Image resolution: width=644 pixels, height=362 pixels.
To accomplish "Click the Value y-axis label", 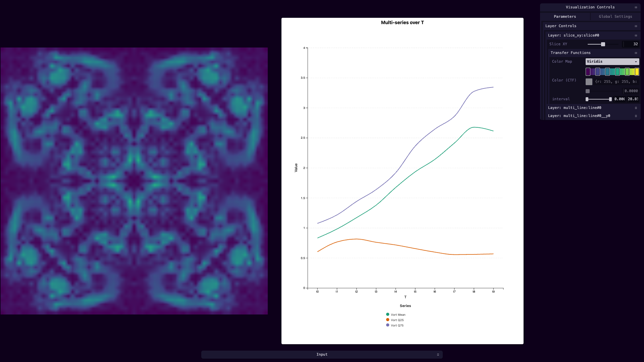I will (296, 168).
